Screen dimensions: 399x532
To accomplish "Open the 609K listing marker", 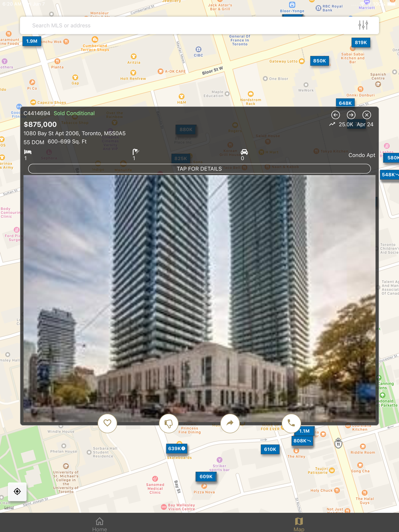I will [206, 477].
